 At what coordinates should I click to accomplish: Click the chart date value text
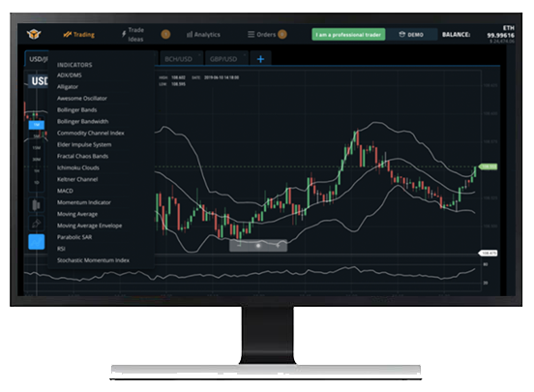(222, 77)
